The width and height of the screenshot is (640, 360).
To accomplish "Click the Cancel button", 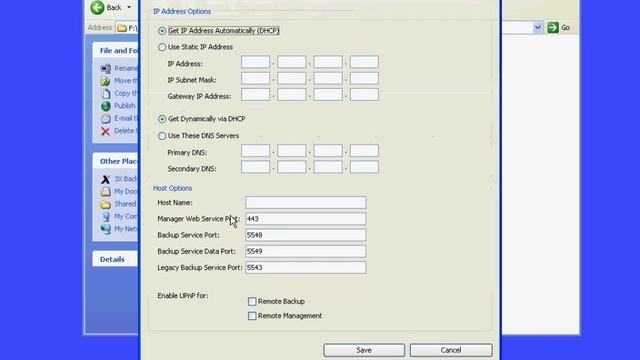I will [451, 350].
